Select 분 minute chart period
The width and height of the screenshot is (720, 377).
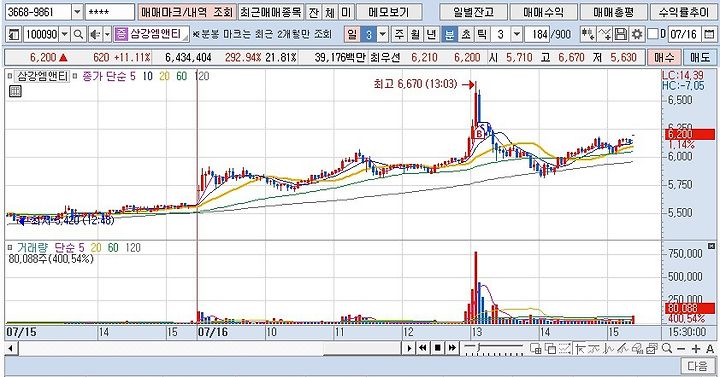coord(449,34)
